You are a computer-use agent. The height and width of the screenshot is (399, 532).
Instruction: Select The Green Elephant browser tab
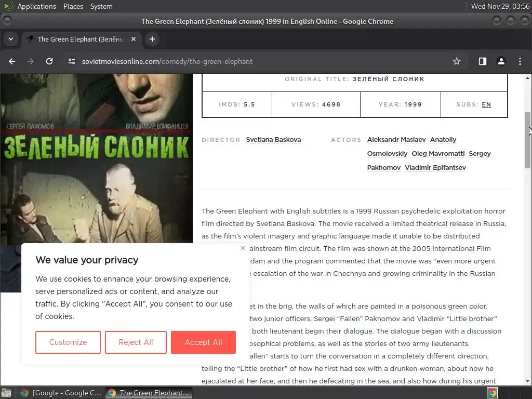point(82,39)
